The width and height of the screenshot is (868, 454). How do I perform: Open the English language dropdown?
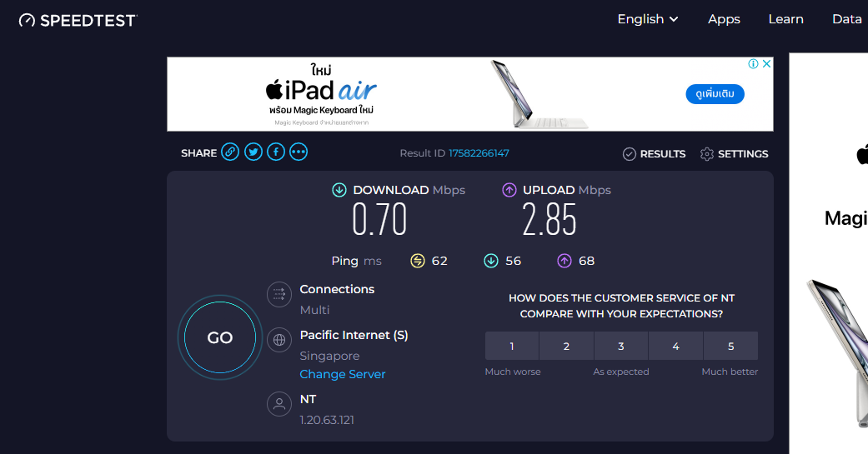pos(648,19)
